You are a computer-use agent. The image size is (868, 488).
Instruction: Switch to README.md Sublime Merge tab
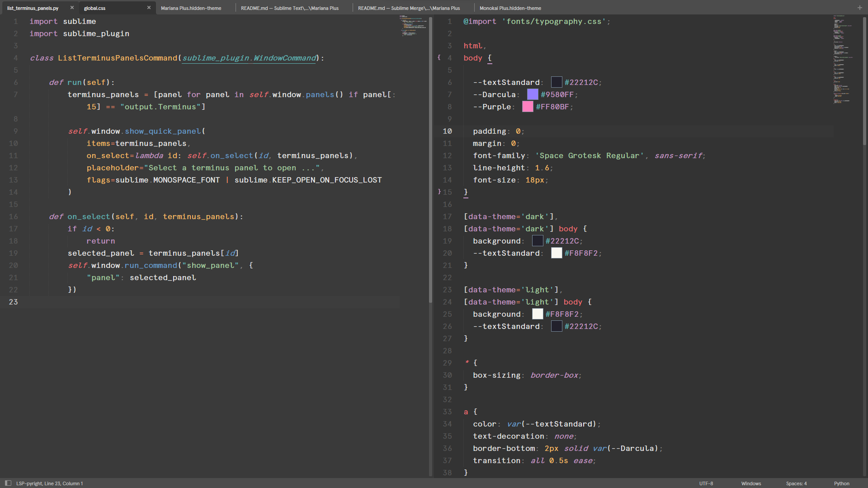pyautogui.click(x=409, y=8)
